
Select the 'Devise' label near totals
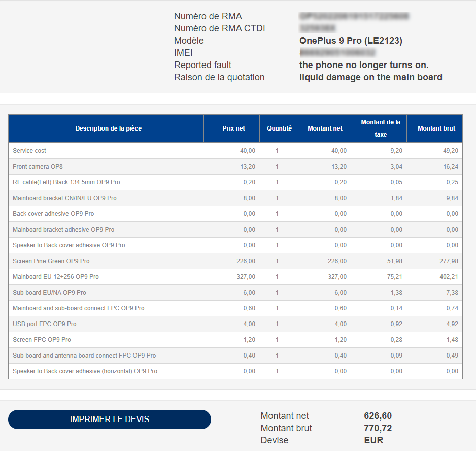click(x=275, y=440)
